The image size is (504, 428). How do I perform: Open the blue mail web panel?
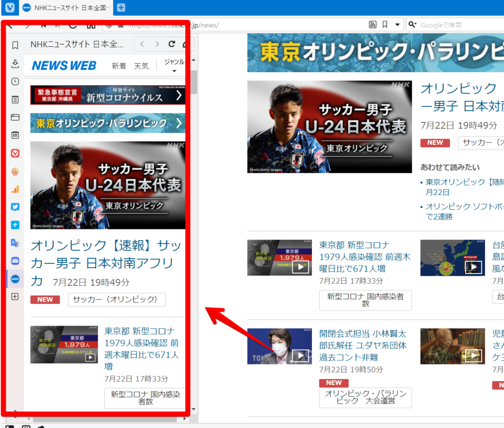(x=15, y=261)
